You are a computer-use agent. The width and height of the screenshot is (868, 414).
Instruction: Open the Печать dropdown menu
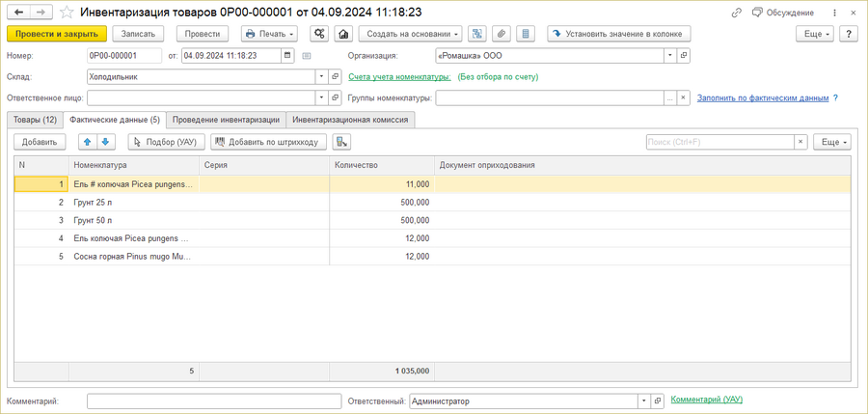pyautogui.click(x=269, y=34)
